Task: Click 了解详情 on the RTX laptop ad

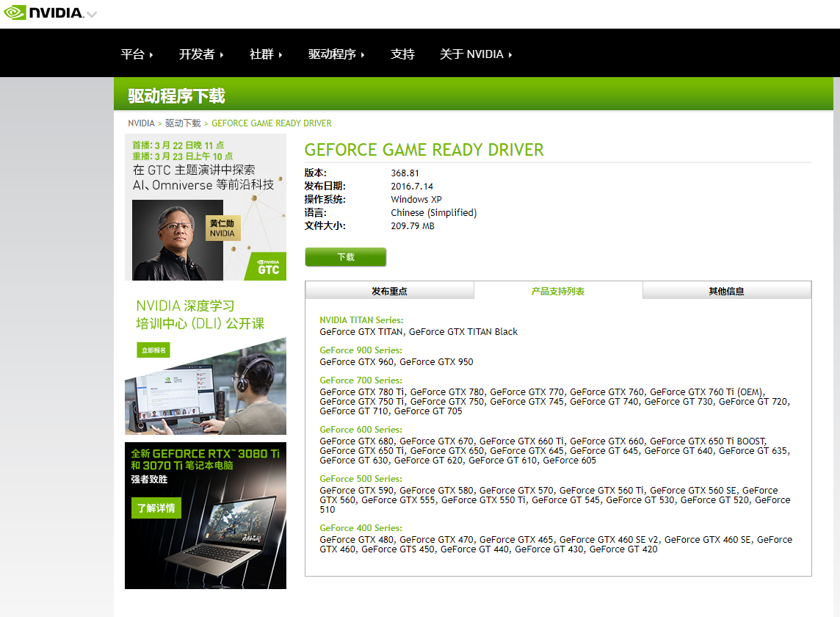Action: coord(156,508)
